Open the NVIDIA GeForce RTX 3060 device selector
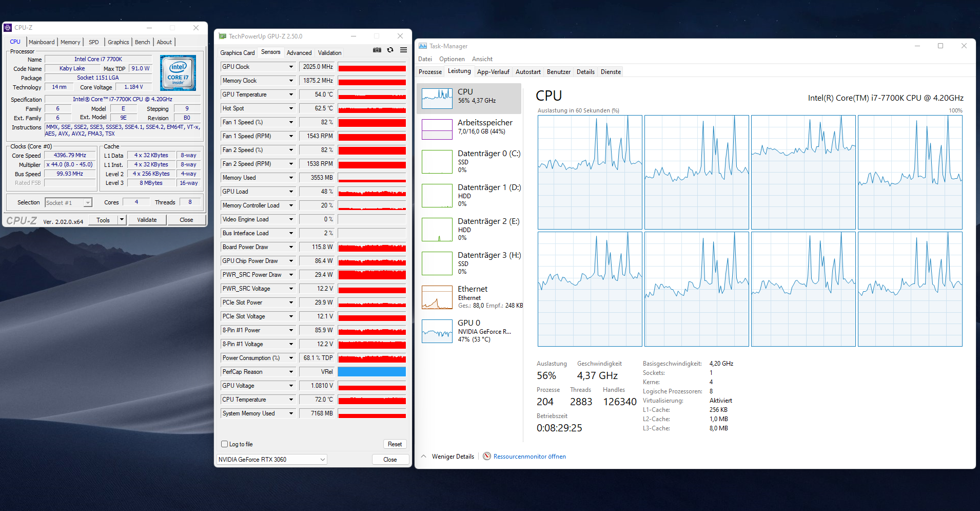Viewport: 980px width, 511px height. pyautogui.click(x=272, y=460)
